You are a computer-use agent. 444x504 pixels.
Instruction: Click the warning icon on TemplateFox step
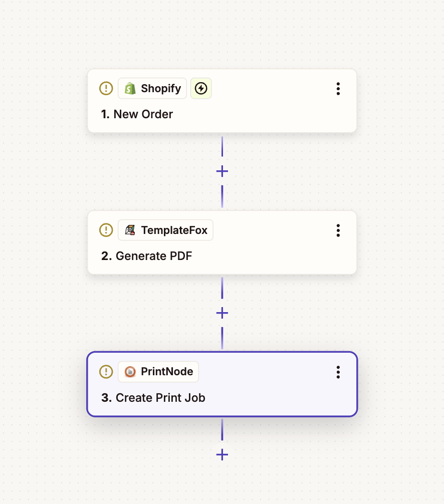106,230
